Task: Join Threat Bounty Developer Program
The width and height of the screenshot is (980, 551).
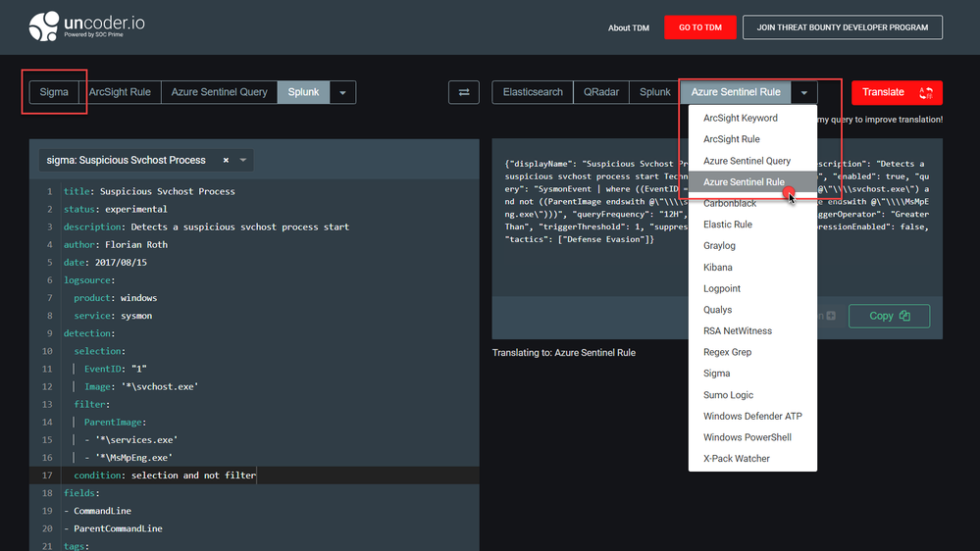Action: coord(842,27)
